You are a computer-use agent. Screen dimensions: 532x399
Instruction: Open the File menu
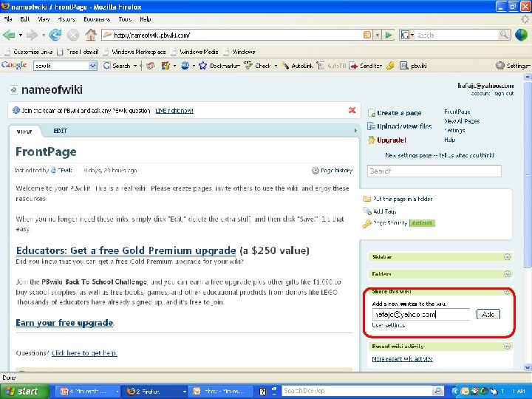click(8, 19)
